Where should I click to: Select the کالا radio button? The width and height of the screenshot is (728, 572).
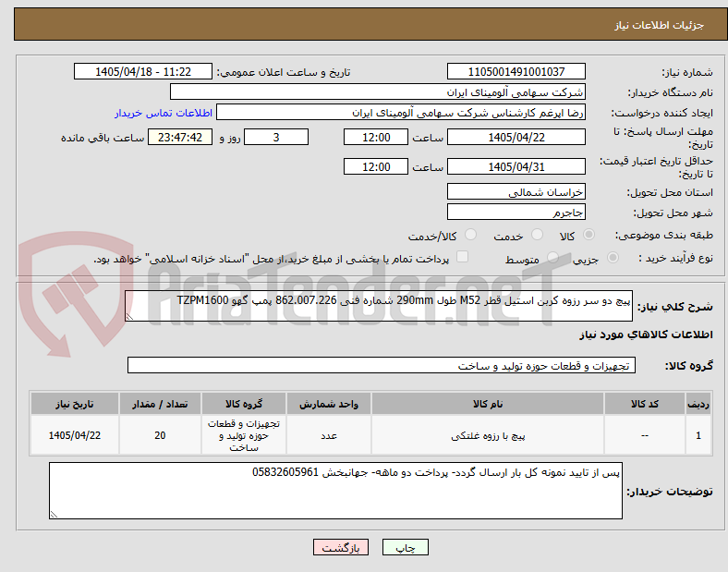click(588, 235)
